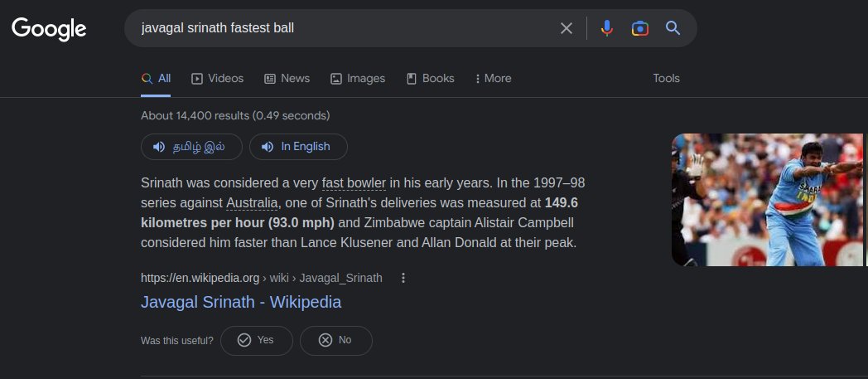Switch to the Images tab

click(358, 79)
